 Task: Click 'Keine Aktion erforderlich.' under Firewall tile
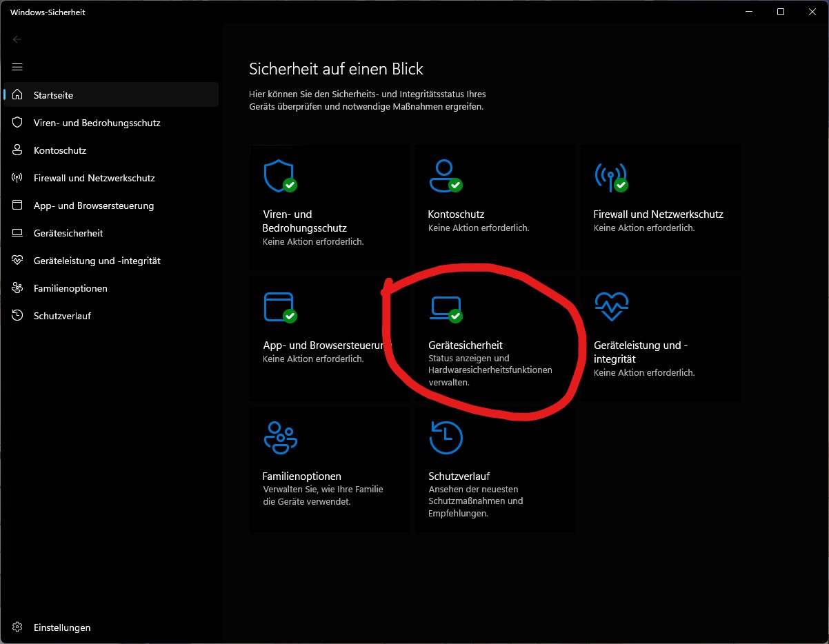644,228
